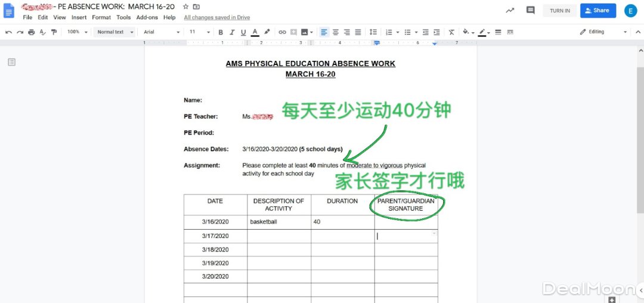Viewport: 644px width, 303px height.
Task: Open the Editing mode dropdown
Action: point(603,32)
